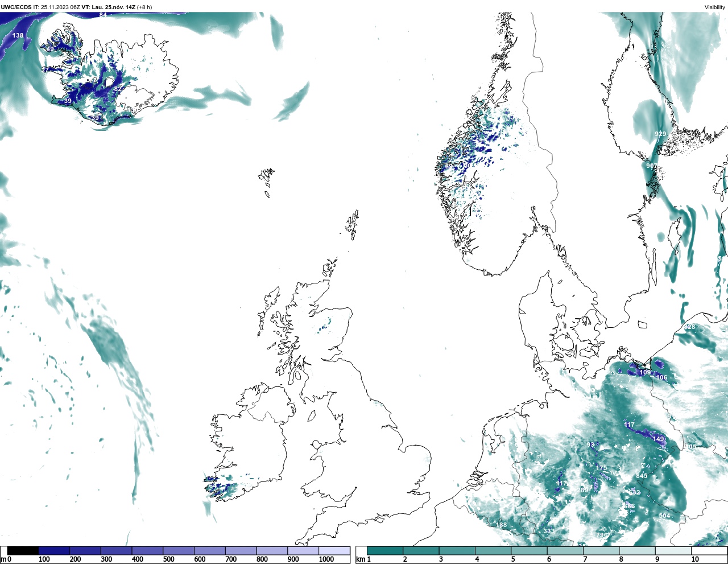The height and width of the screenshot is (564, 728).
Task: Click the dark navy 100–200 m legend swatch
Action: (54, 551)
